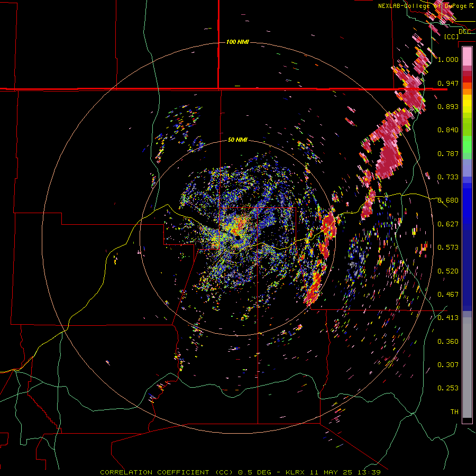Select the '0.840' scale label
The image size is (476, 476).
(448, 130)
